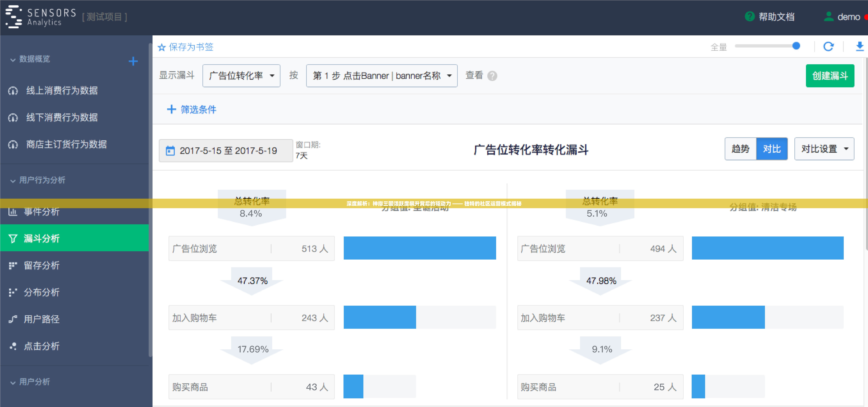Switch chart view to 趋势
This screenshot has height=407, width=868.
(741, 149)
